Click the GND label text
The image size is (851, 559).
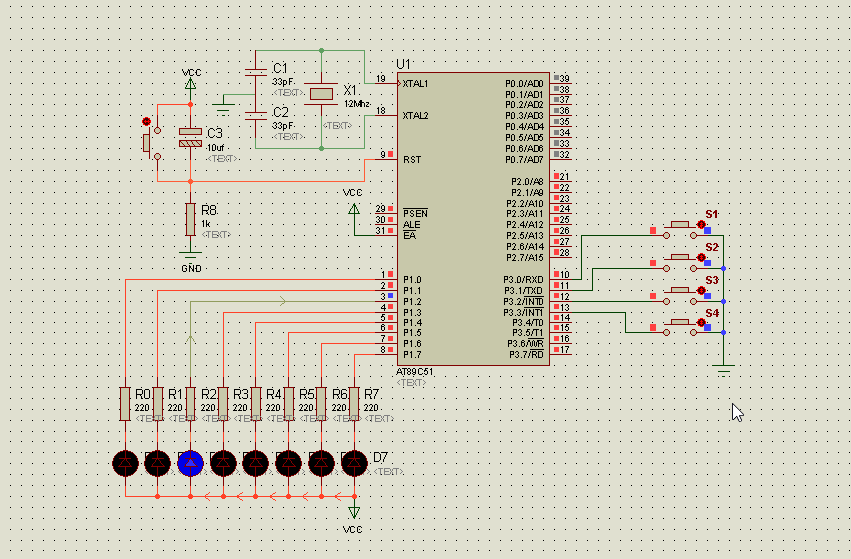click(x=191, y=269)
